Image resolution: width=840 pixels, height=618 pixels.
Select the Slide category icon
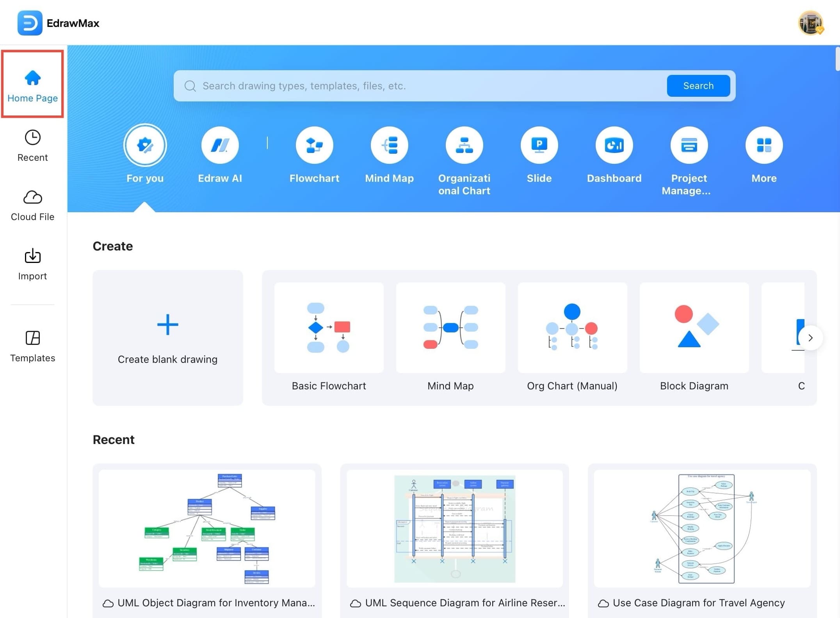tap(539, 145)
